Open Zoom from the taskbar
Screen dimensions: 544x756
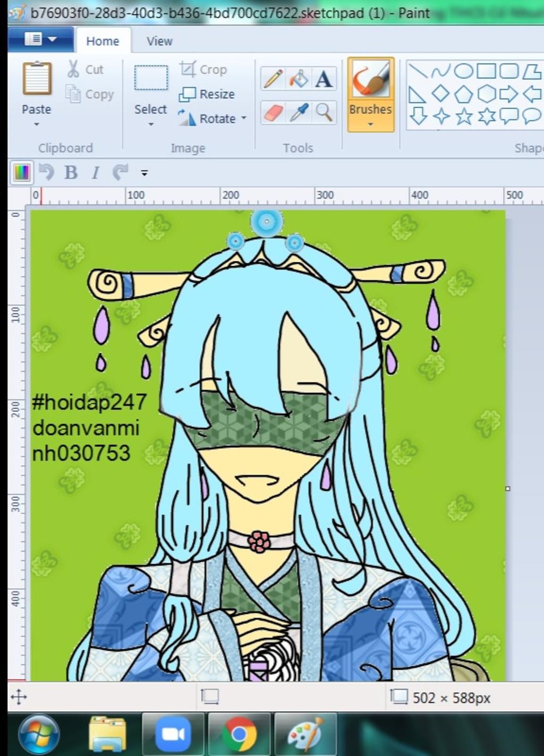(x=173, y=734)
